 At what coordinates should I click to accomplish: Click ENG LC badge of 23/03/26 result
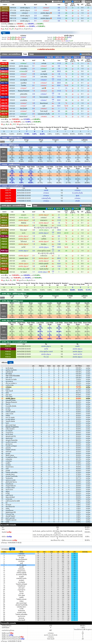click(x=4, y=71)
